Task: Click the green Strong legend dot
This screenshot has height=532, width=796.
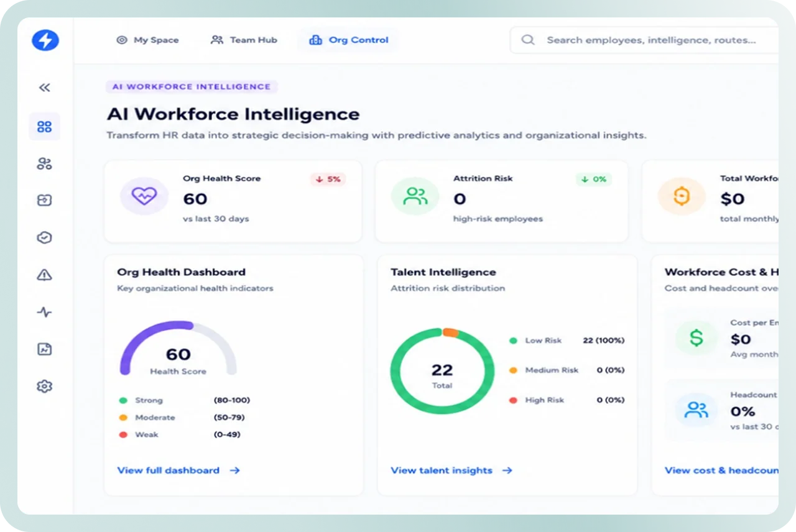Action: [x=123, y=400]
